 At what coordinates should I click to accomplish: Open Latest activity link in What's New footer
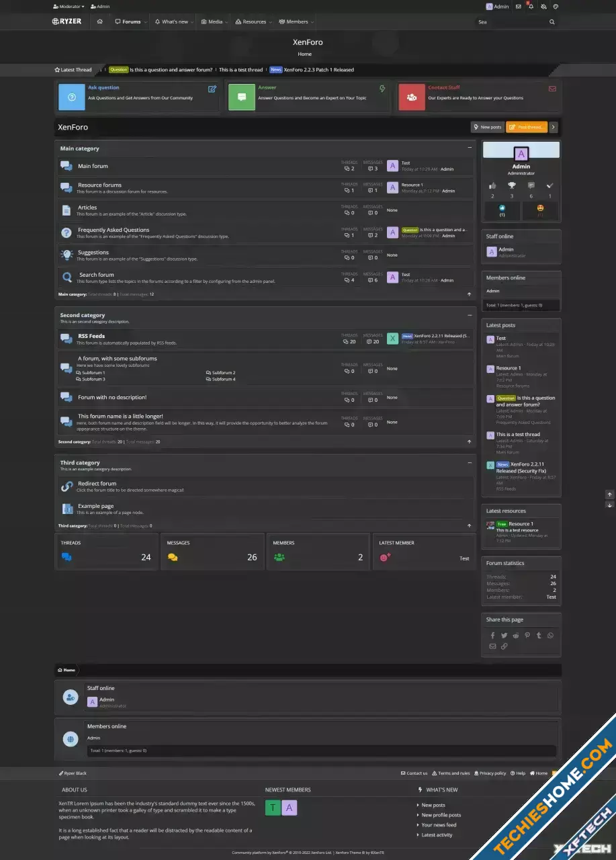tap(437, 835)
